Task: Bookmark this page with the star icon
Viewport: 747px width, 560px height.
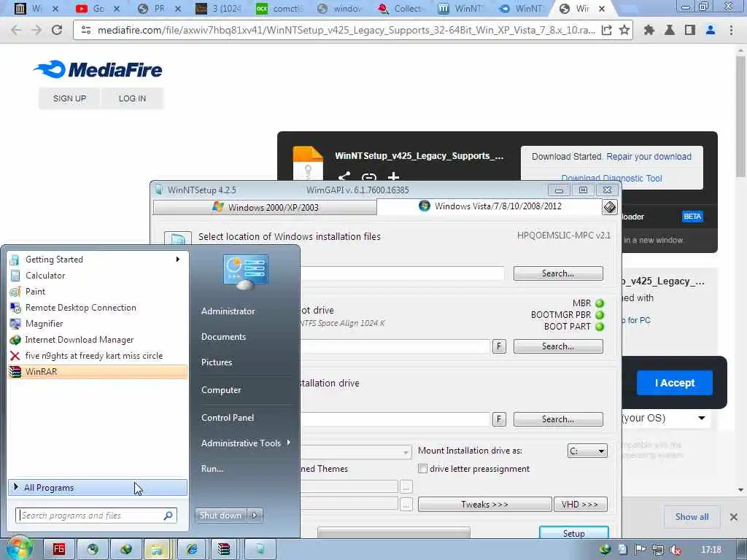Action: click(x=624, y=30)
